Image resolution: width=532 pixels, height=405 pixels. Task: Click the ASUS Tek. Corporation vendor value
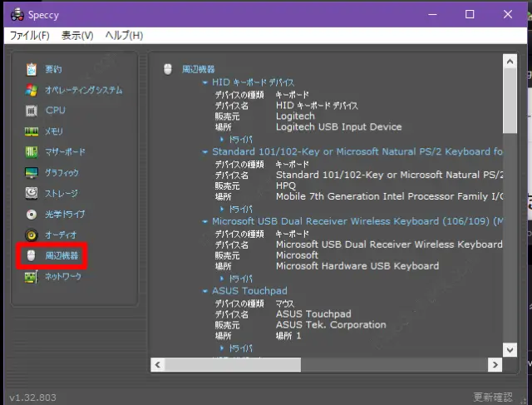pos(331,325)
